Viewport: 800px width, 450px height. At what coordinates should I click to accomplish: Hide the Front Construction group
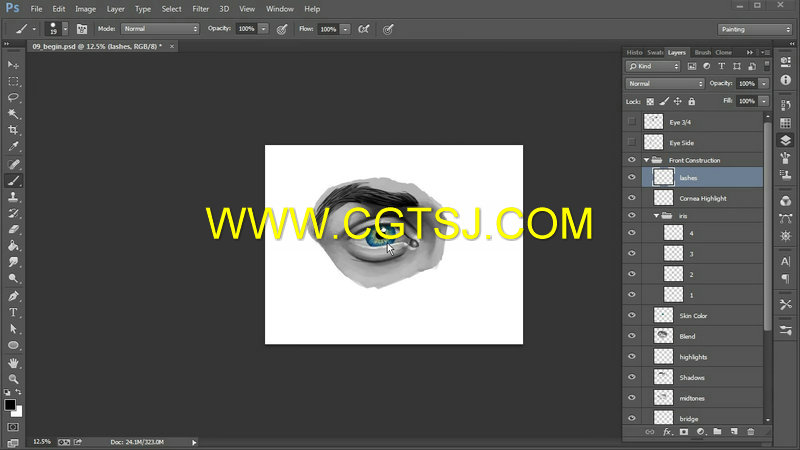click(x=632, y=160)
